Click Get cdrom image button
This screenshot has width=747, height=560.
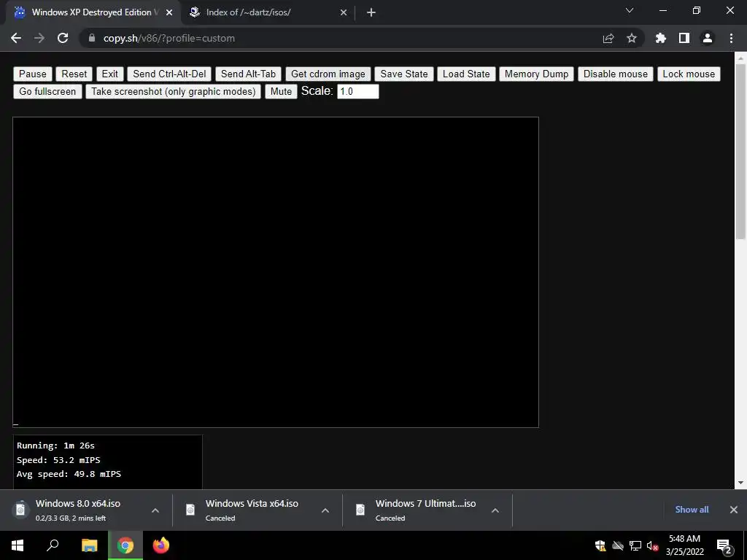coord(328,74)
